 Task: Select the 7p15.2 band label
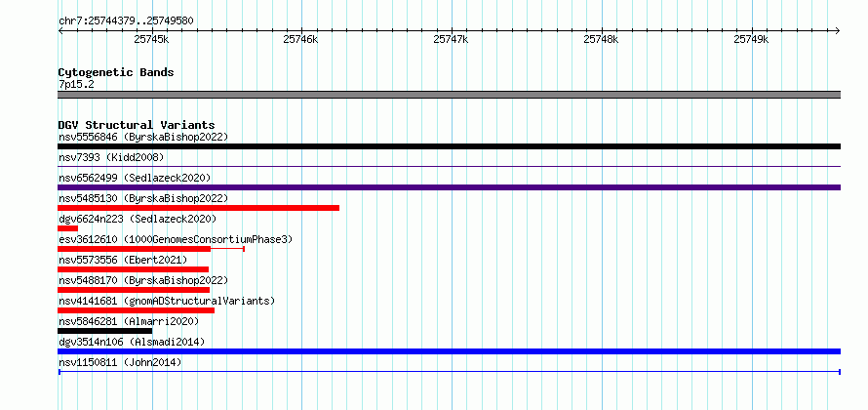pyautogui.click(x=76, y=84)
